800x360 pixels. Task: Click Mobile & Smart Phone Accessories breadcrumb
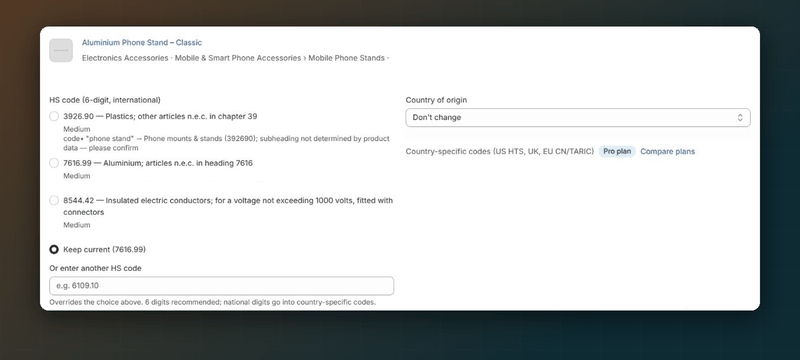[x=238, y=58]
